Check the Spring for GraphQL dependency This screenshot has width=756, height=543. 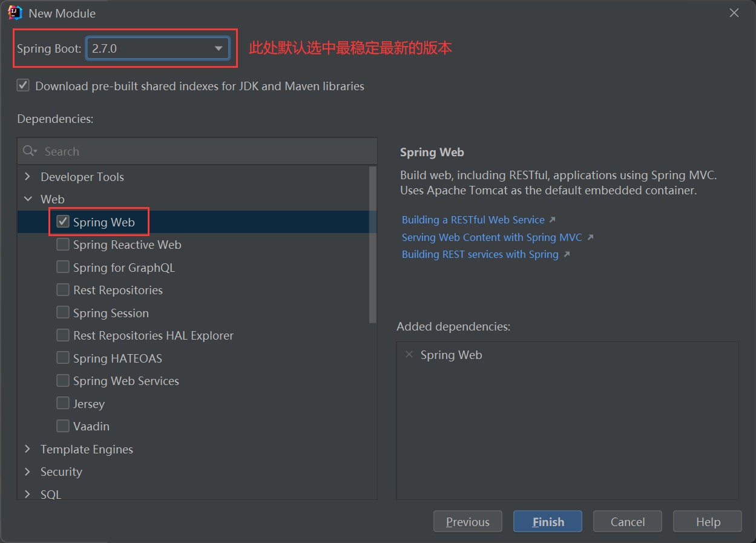tap(62, 267)
